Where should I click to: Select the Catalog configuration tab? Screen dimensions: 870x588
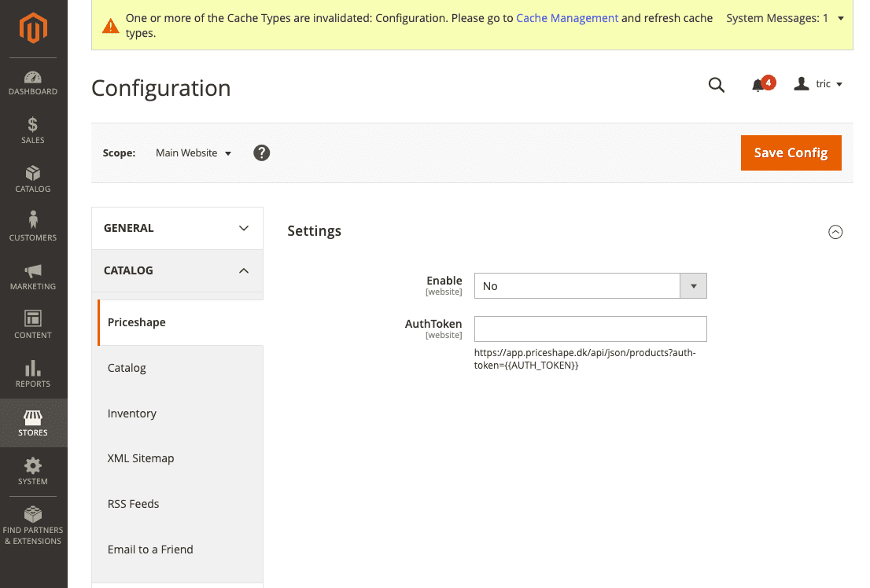point(180,369)
